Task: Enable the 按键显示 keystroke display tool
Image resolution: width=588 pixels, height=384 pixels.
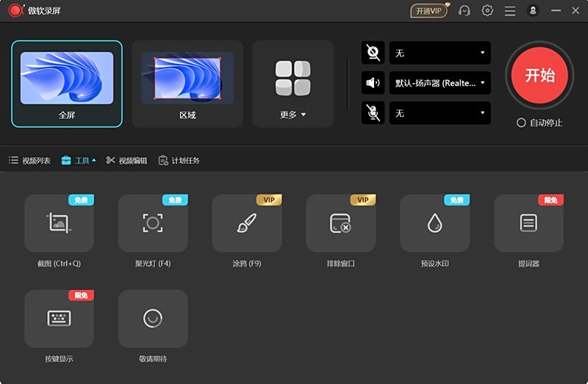Action: (x=59, y=319)
